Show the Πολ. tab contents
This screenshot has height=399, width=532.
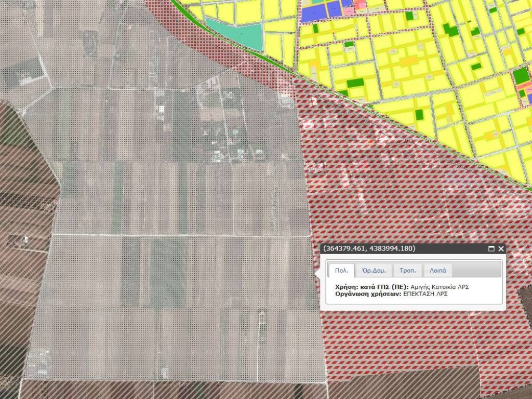click(x=341, y=271)
